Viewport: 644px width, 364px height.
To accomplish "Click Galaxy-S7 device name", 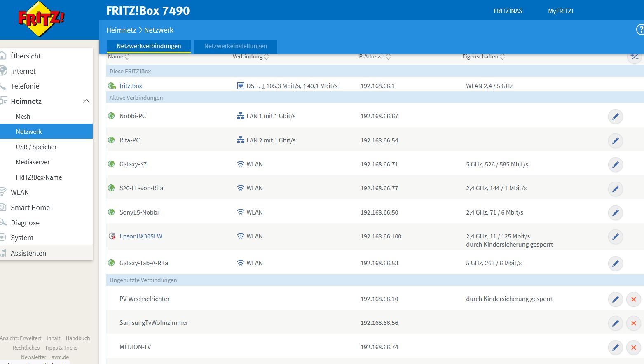I will 133,164.
